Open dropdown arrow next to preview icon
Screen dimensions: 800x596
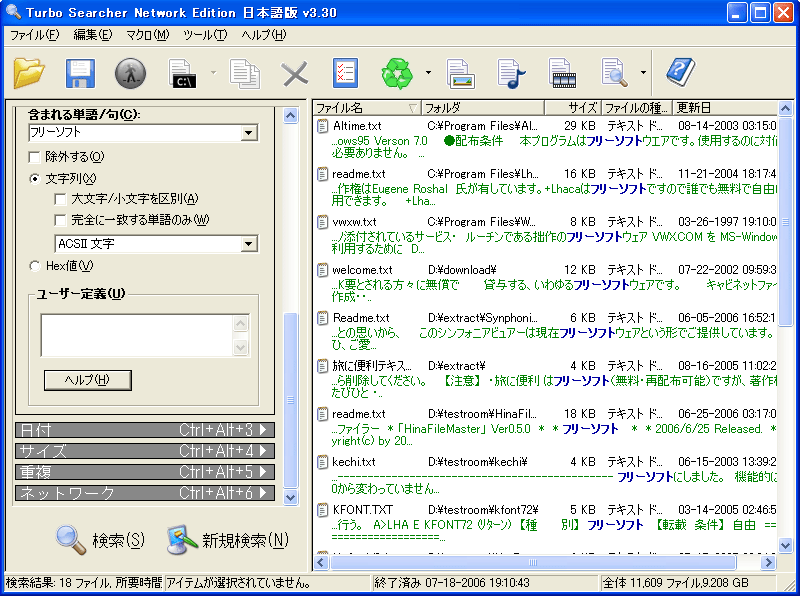pos(643,73)
